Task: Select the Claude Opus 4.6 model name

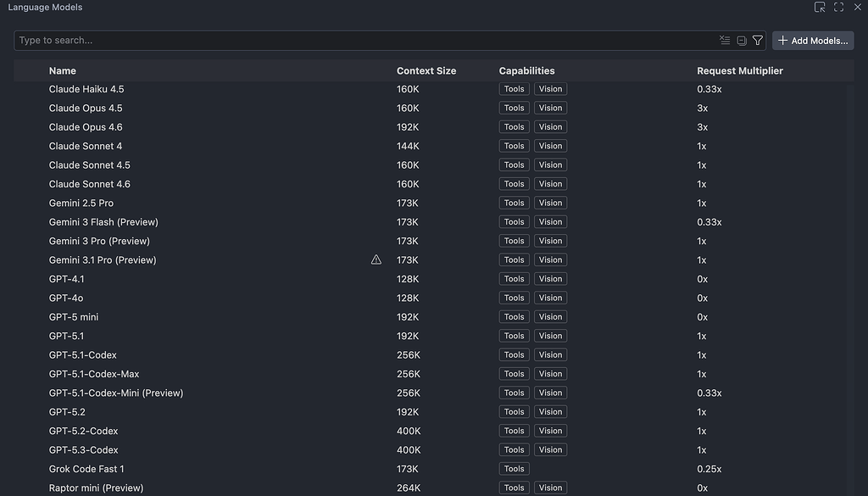Action: pyautogui.click(x=86, y=127)
